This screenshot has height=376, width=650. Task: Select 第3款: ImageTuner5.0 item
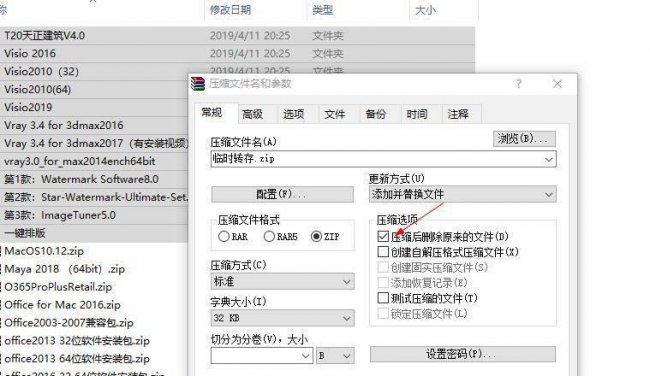(x=60, y=215)
